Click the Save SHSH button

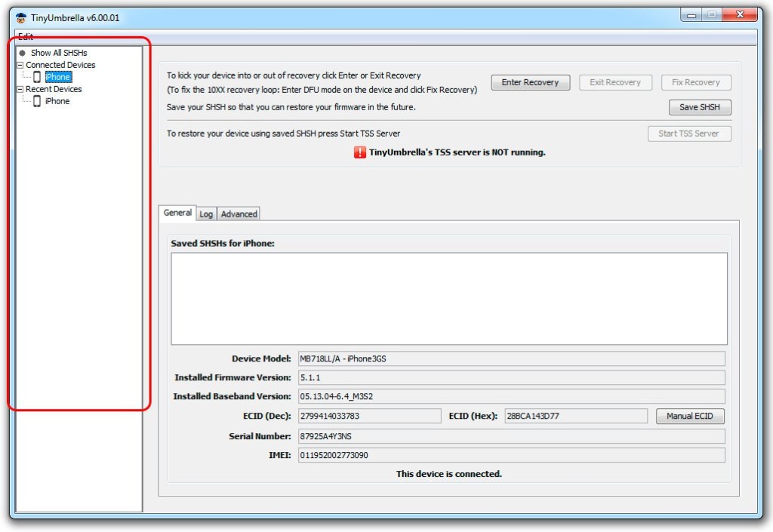[700, 107]
